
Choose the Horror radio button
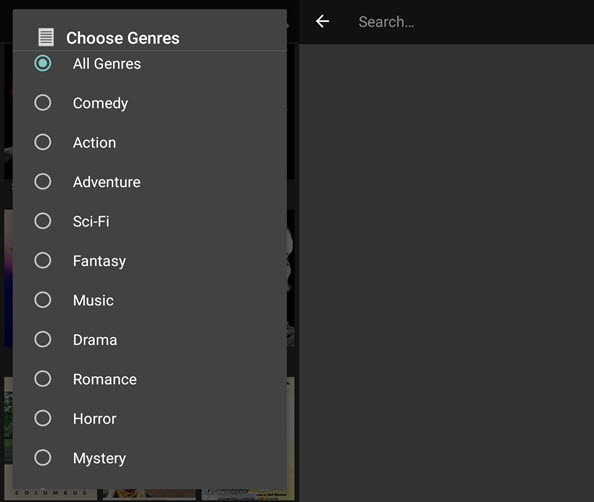click(43, 418)
